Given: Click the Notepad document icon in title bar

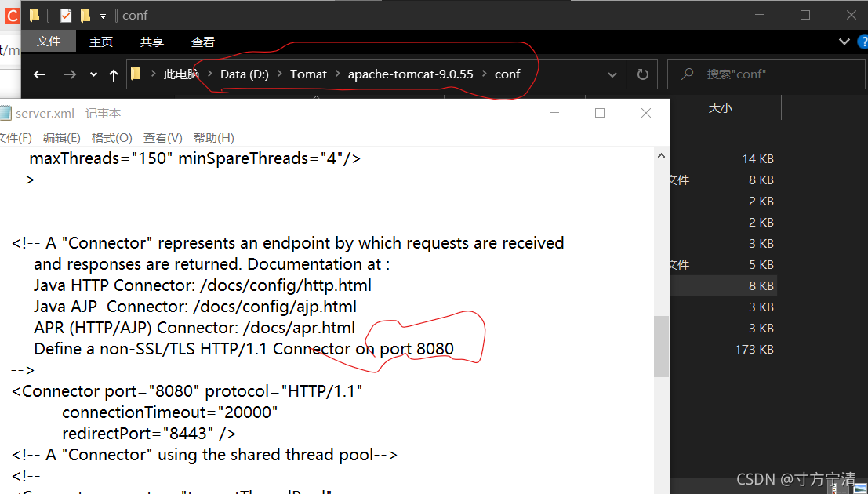Looking at the screenshot, I should click(5, 113).
